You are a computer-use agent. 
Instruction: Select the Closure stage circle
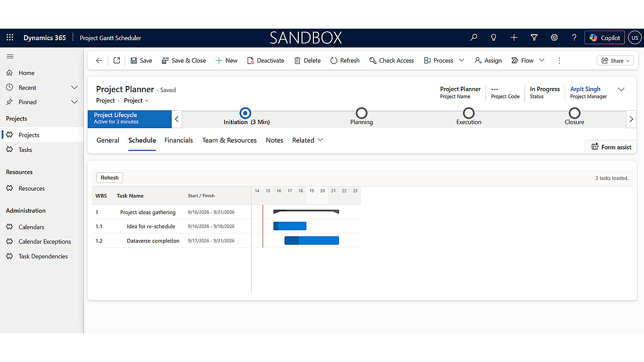point(574,113)
